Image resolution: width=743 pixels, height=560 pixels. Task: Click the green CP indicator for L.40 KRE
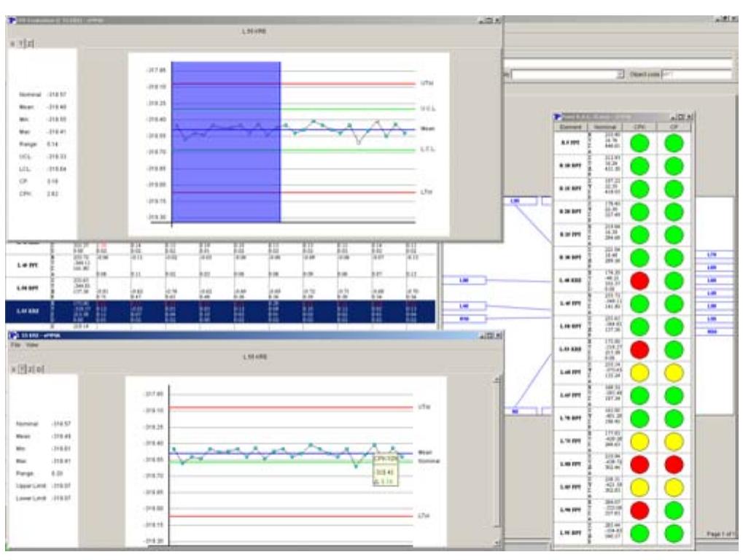(674, 281)
